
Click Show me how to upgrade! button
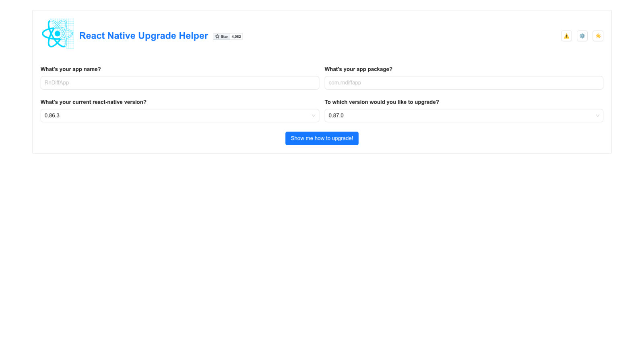tap(322, 138)
